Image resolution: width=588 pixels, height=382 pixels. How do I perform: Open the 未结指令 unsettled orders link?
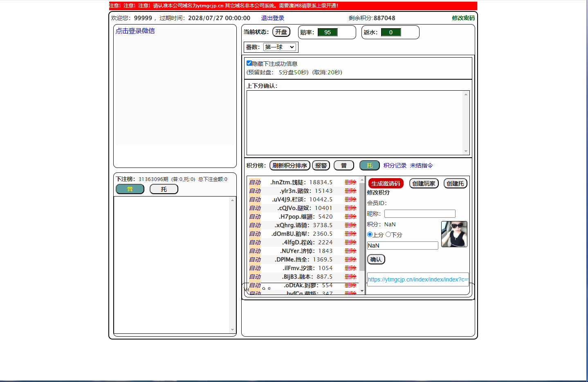(421, 165)
